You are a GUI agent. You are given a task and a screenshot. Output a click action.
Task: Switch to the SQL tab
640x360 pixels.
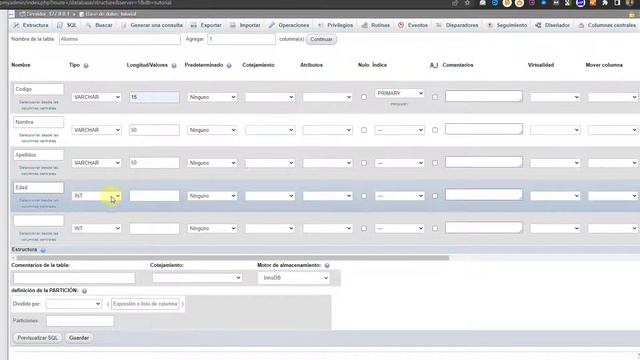click(x=67, y=25)
